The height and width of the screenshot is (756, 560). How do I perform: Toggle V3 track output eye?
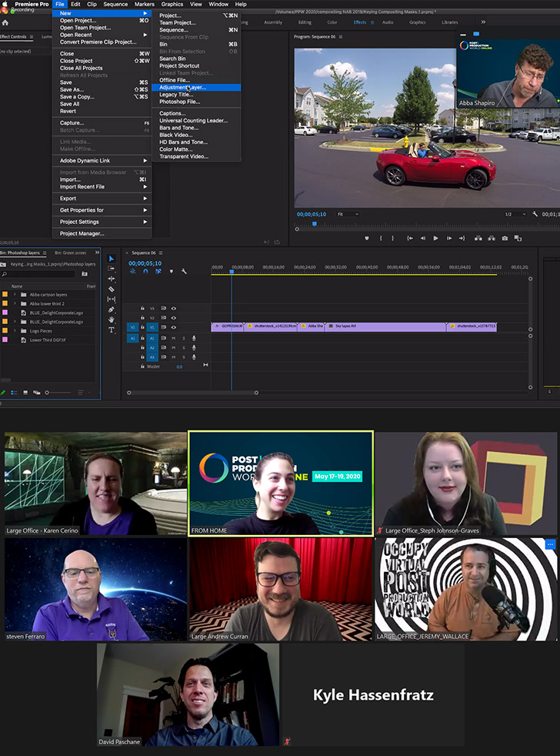(174, 308)
